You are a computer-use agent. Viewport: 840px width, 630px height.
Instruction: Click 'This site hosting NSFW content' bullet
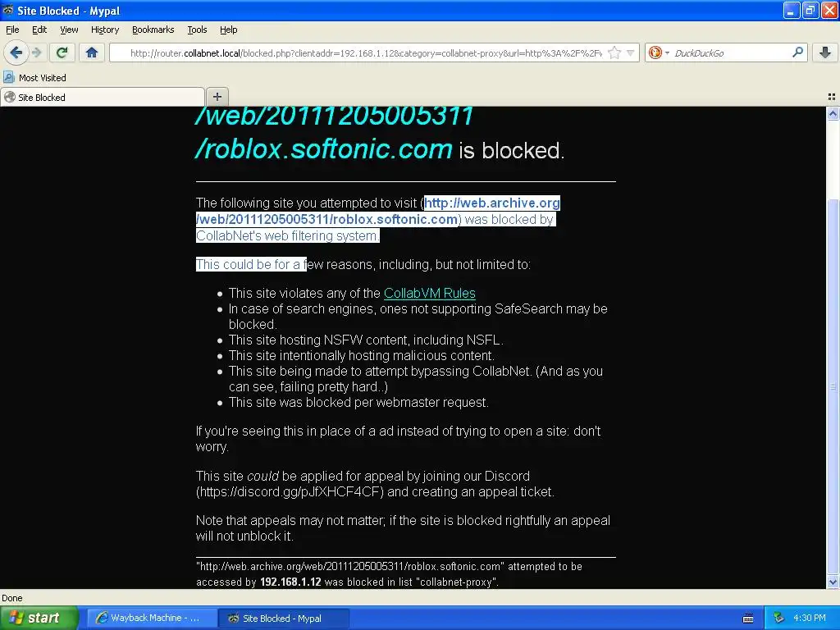click(366, 340)
